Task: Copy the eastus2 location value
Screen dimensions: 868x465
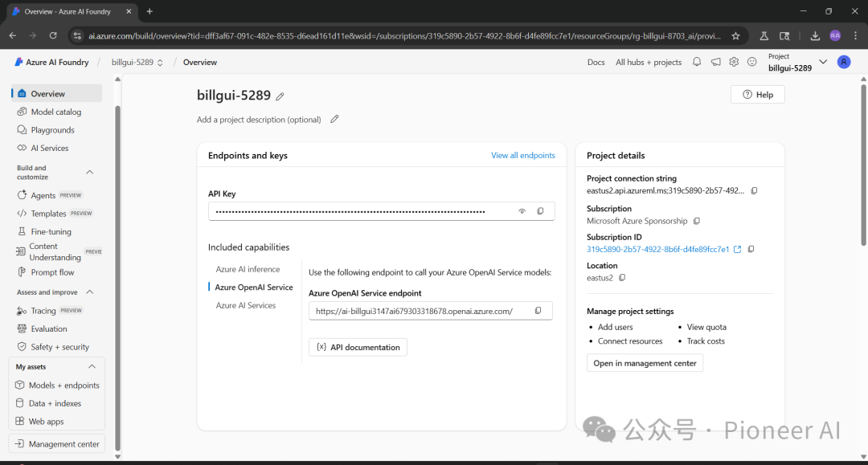Action: (x=622, y=278)
